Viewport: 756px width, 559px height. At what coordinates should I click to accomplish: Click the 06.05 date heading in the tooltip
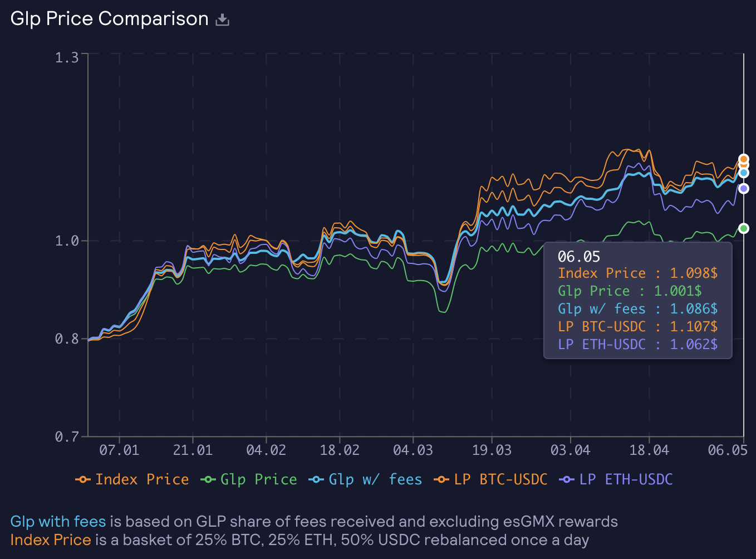pyautogui.click(x=579, y=256)
